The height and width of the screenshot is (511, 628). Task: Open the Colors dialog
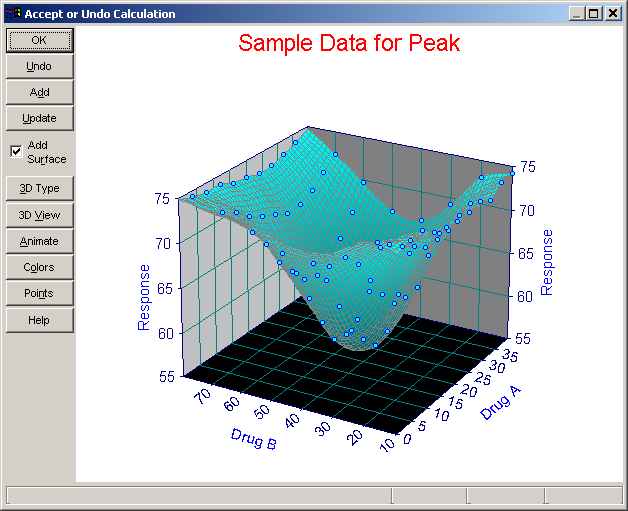click(40, 267)
